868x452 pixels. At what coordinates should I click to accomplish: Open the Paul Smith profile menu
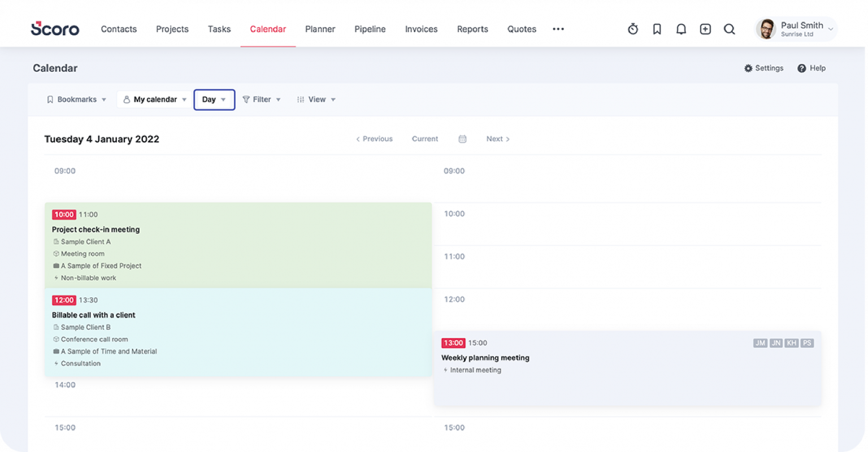[795, 29]
